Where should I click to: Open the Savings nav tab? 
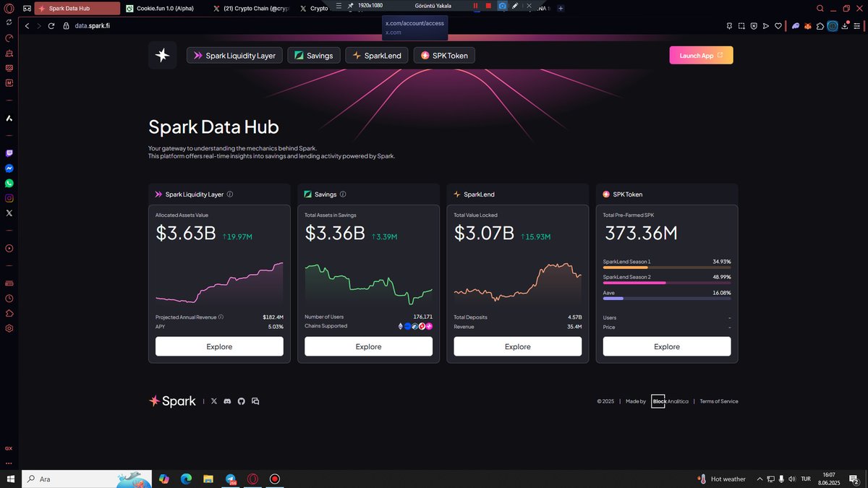(x=314, y=56)
